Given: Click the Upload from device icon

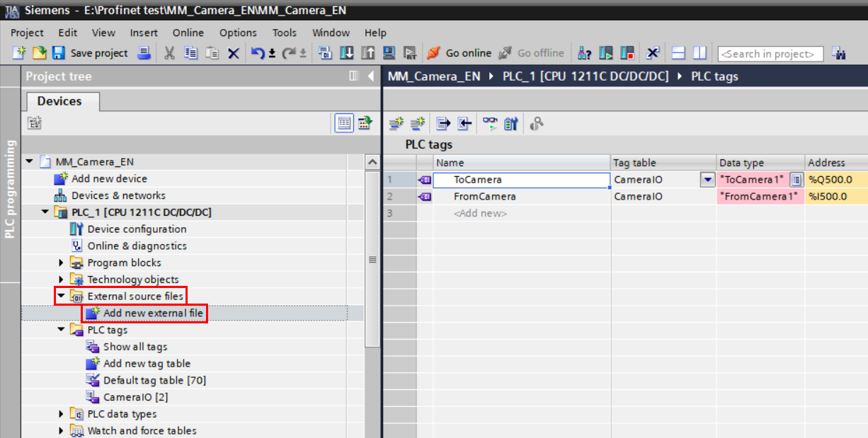Looking at the screenshot, I should tap(366, 53).
